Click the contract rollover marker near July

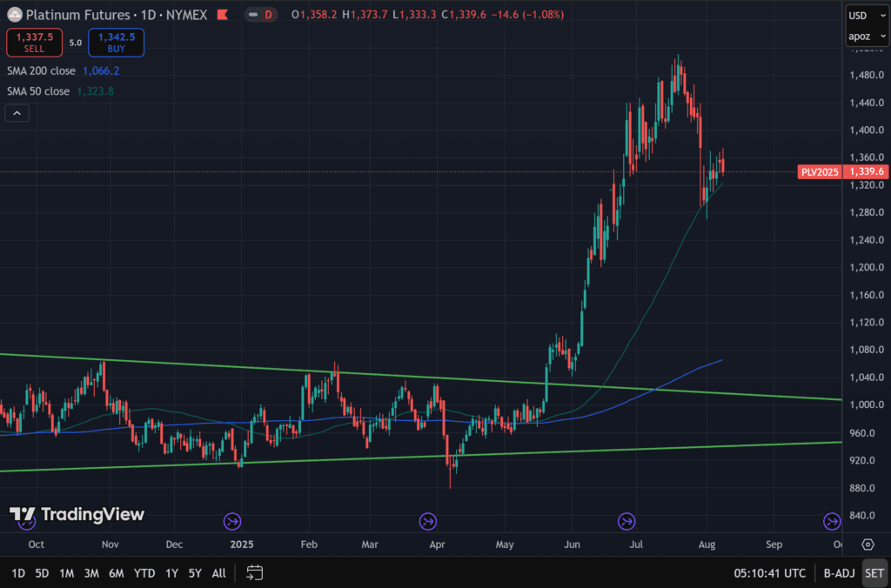point(626,521)
